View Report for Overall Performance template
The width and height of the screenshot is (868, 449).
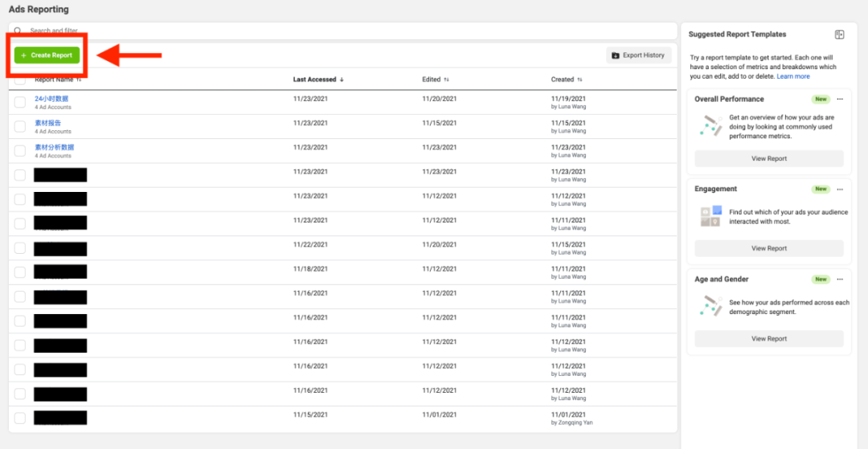tap(769, 159)
